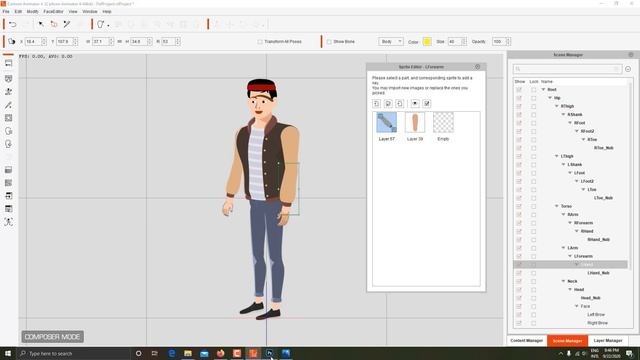Viewport: 640px width, 360px height.
Task: Switch to the Content Manager tab
Action: point(527,340)
